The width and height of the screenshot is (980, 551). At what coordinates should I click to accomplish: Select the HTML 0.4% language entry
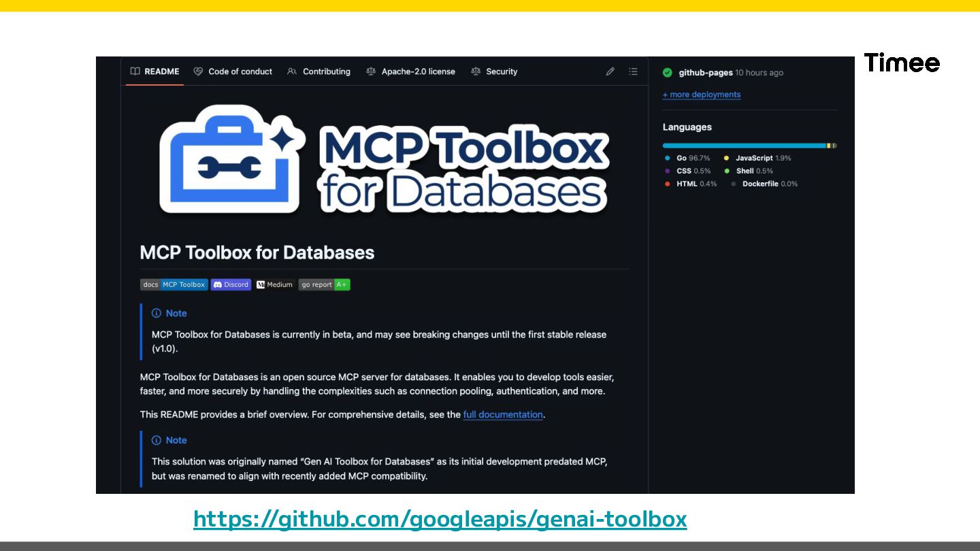click(691, 184)
